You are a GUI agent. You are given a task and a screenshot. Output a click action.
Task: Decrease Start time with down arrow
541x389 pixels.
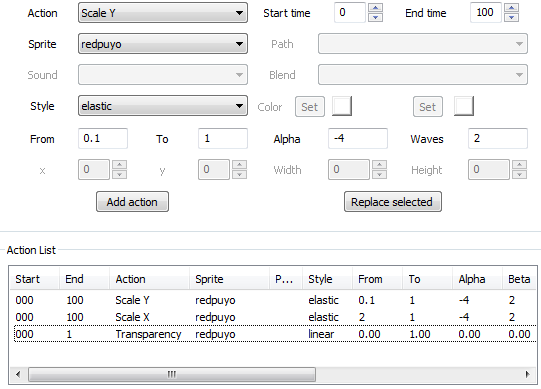(x=375, y=17)
